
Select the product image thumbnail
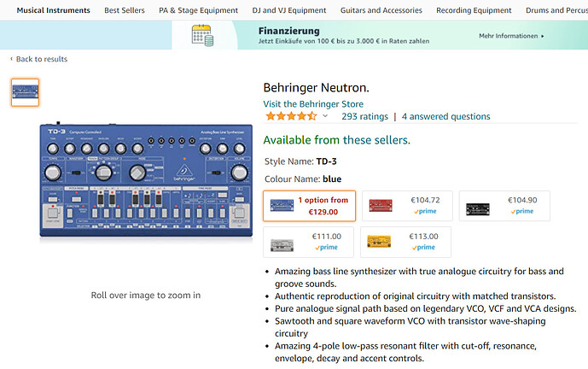click(25, 92)
